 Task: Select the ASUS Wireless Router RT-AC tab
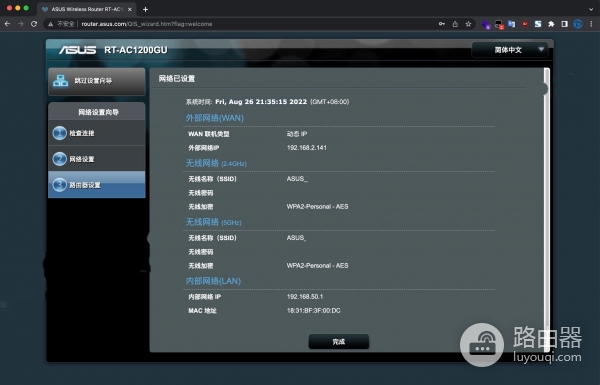pyautogui.click(x=86, y=9)
